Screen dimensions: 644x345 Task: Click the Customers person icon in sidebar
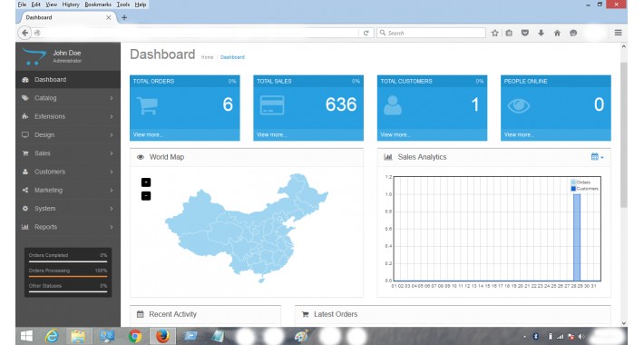pyautogui.click(x=25, y=172)
